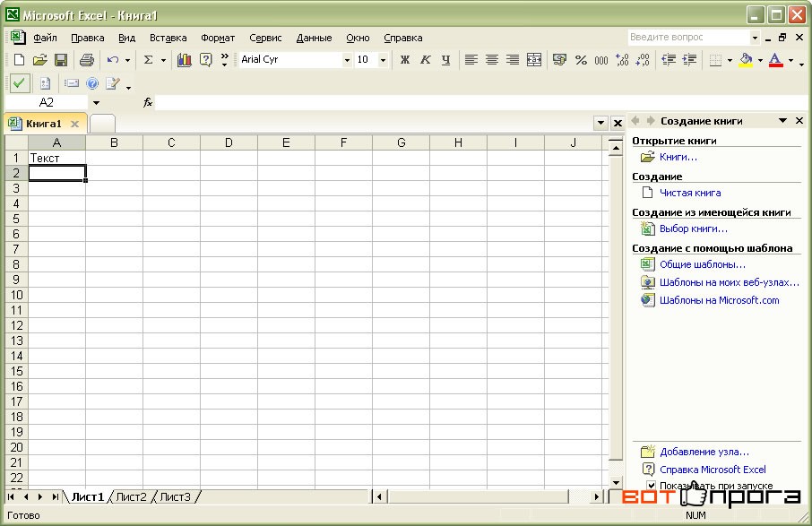
Task: Underline text using the Ч button
Action: click(x=445, y=59)
